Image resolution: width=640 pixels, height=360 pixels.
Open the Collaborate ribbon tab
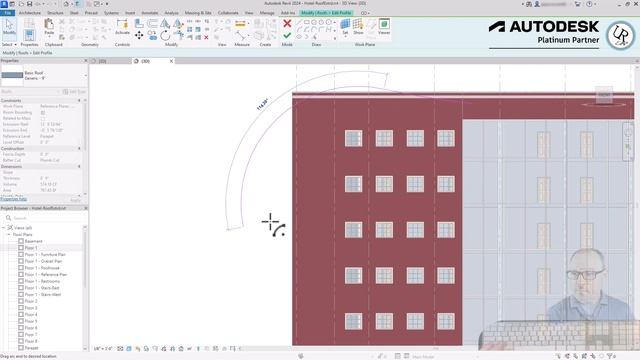[228, 13]
